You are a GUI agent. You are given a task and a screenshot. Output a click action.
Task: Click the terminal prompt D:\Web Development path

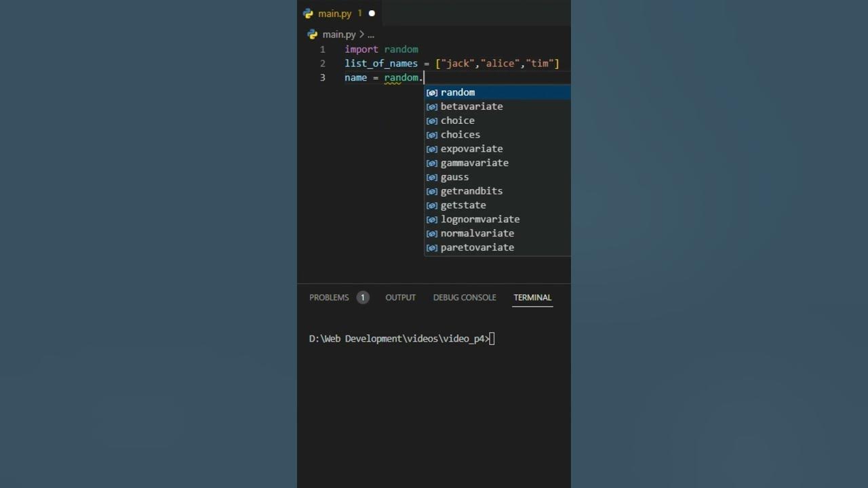pyautogui.click(x=399, y=339)
